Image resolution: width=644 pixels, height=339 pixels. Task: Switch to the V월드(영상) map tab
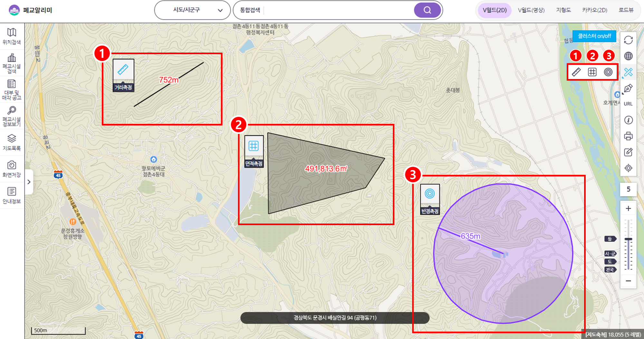(531, 10)
